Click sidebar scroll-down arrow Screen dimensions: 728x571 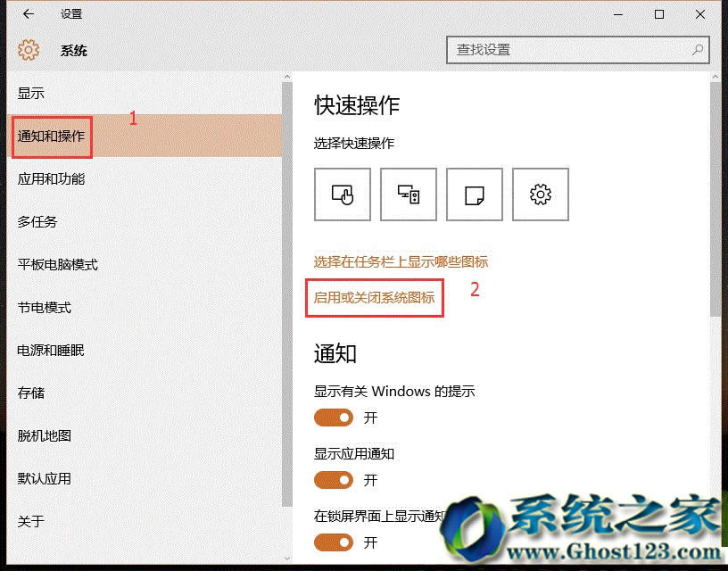click(287, 558)
